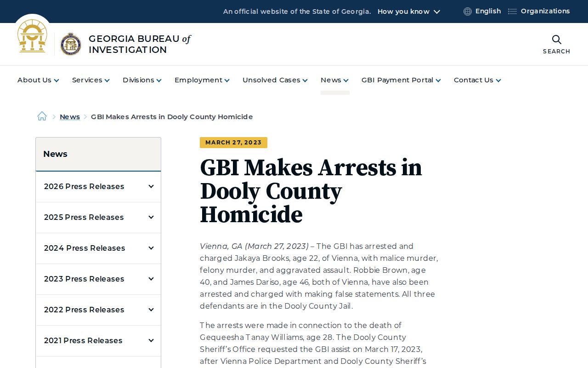Open the 2021 Press Releases link
This screenshot has width=588, height=368.
point(83,340)
